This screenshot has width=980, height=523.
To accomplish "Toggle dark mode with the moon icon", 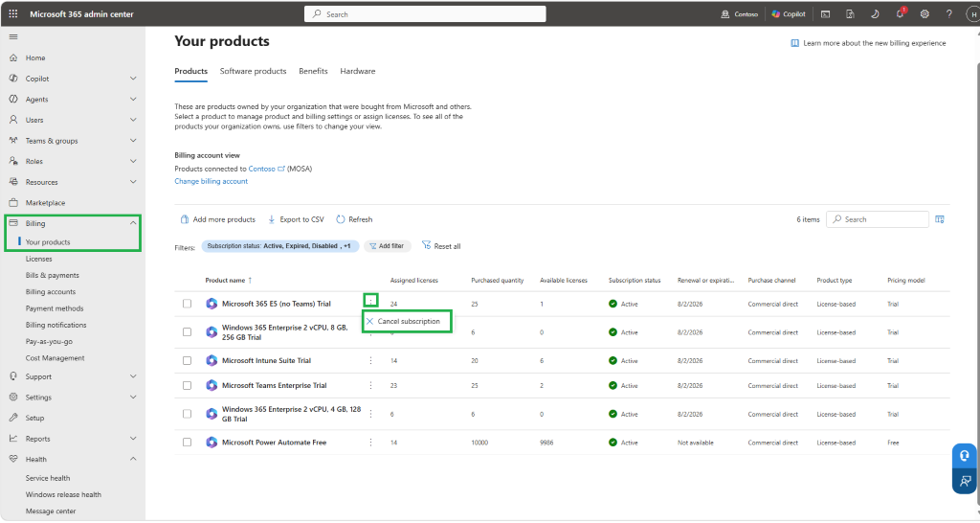I will coord(875,13).
